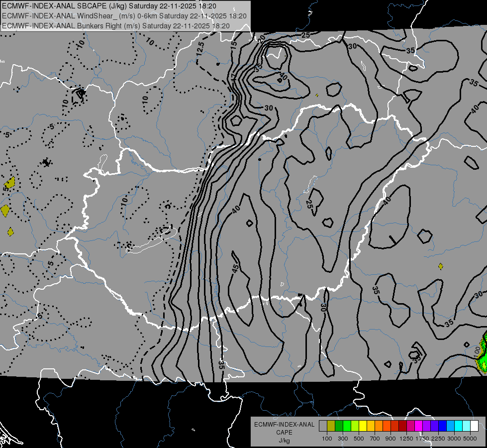
Task: Click the amber legend swatch
Action: click(371, 426)
